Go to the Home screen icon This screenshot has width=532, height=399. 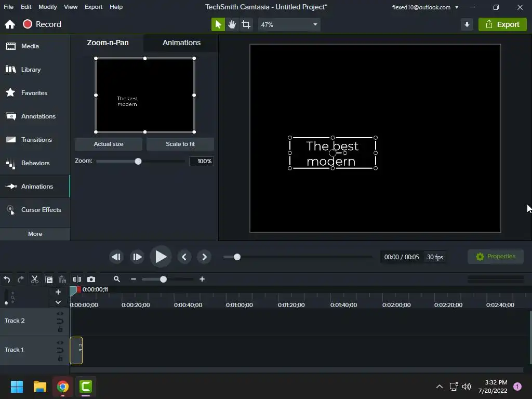[10, 24]
